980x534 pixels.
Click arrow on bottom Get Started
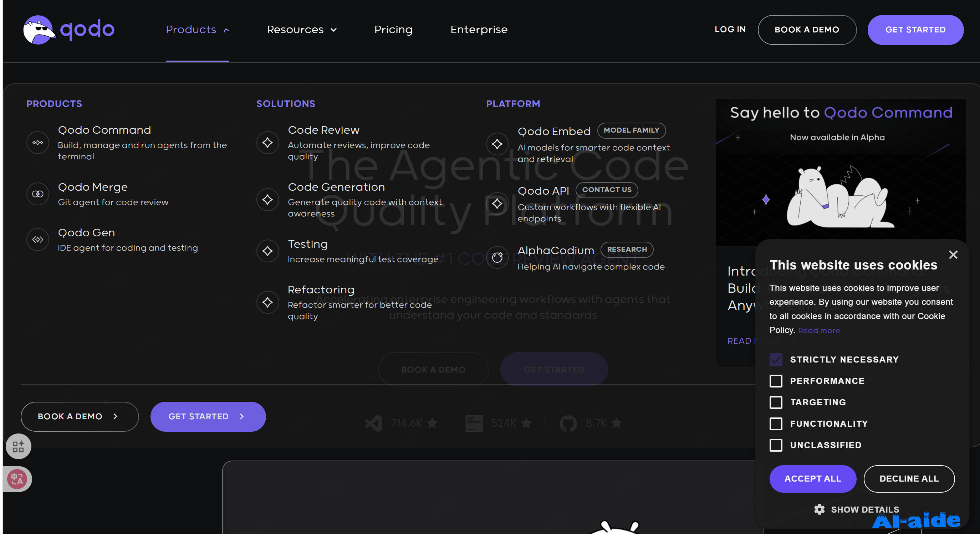point(241,416)
